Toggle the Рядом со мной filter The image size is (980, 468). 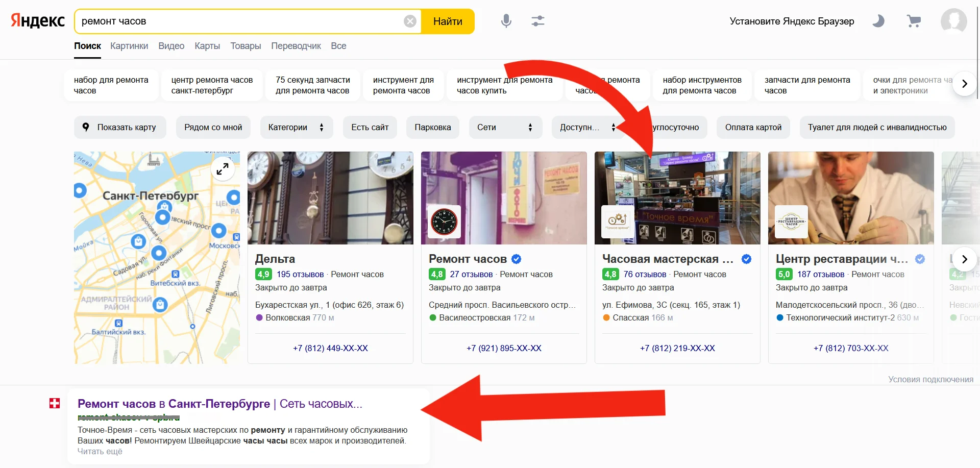213,128
